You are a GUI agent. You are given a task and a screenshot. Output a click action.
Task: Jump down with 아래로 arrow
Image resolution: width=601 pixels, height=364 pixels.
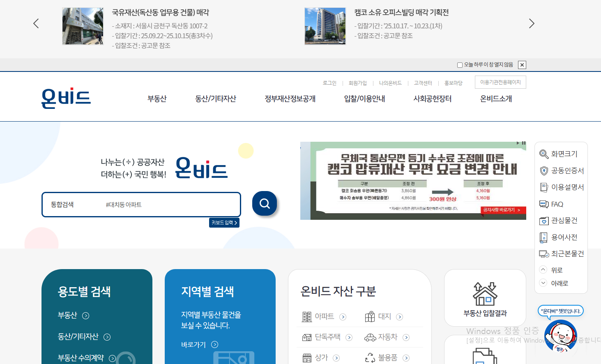click(x=554, y=283)
